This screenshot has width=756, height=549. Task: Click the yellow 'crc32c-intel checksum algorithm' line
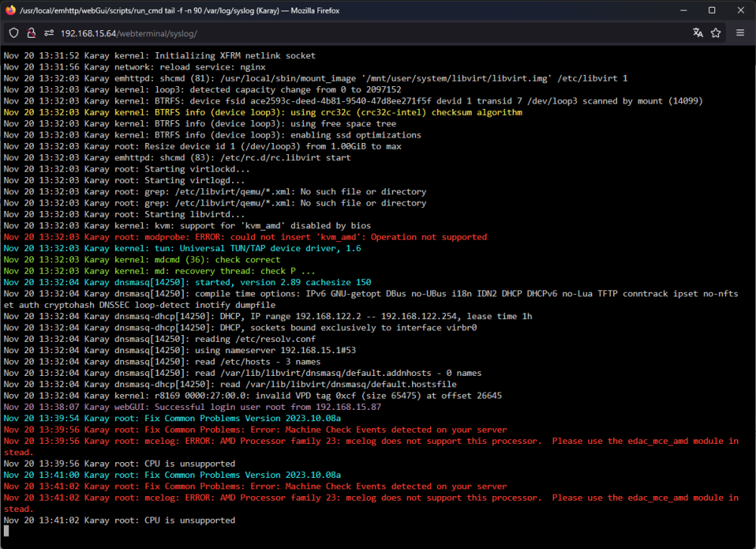(263, 113)
